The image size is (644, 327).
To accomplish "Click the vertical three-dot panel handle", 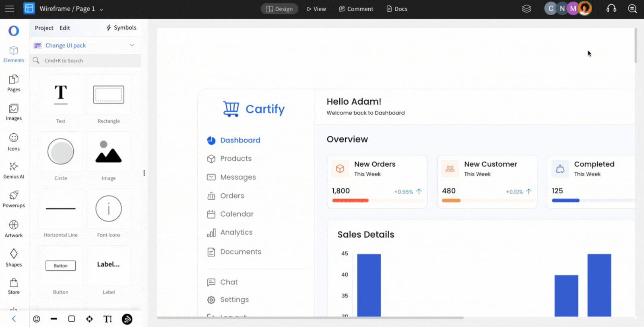I will pyautogui.click(x=144, y=173).
